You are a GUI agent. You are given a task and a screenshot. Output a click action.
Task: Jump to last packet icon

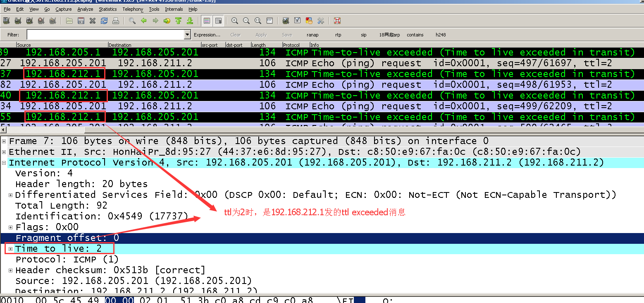190,21
